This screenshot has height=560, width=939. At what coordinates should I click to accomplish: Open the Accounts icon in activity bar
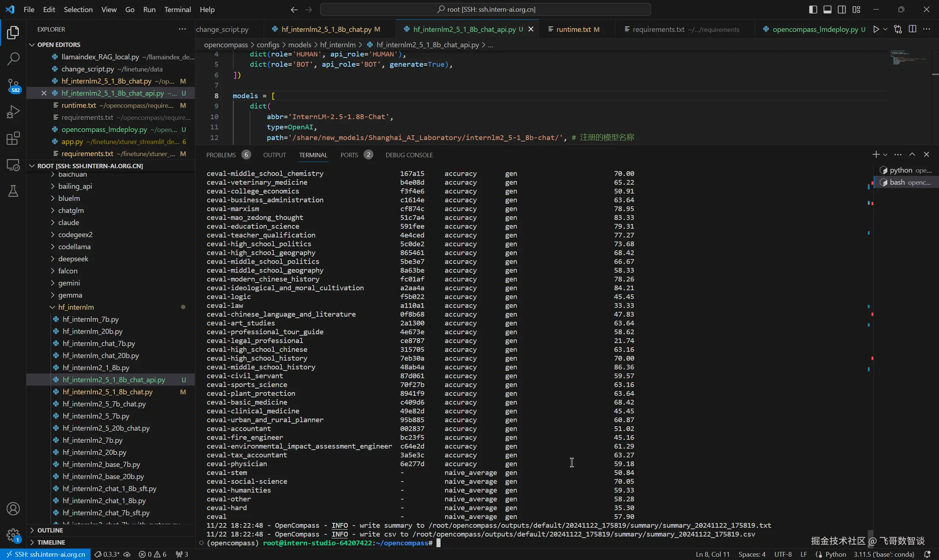click(13, 509)
